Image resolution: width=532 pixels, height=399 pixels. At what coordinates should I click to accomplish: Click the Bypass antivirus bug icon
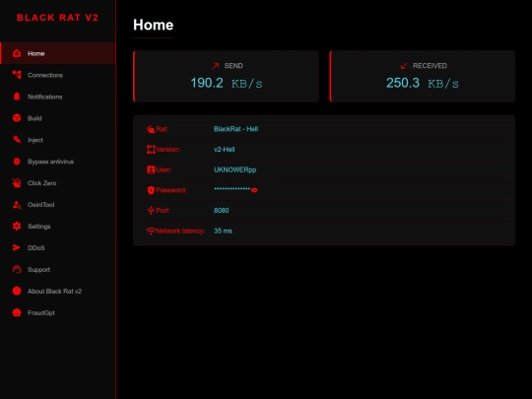click(17, 162)
